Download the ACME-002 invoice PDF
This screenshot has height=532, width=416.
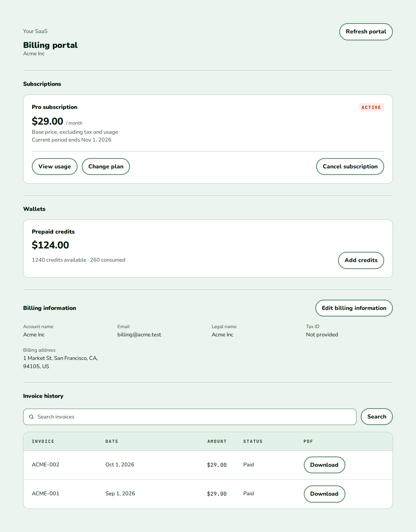pyautogui.click(x=324, y=465)
